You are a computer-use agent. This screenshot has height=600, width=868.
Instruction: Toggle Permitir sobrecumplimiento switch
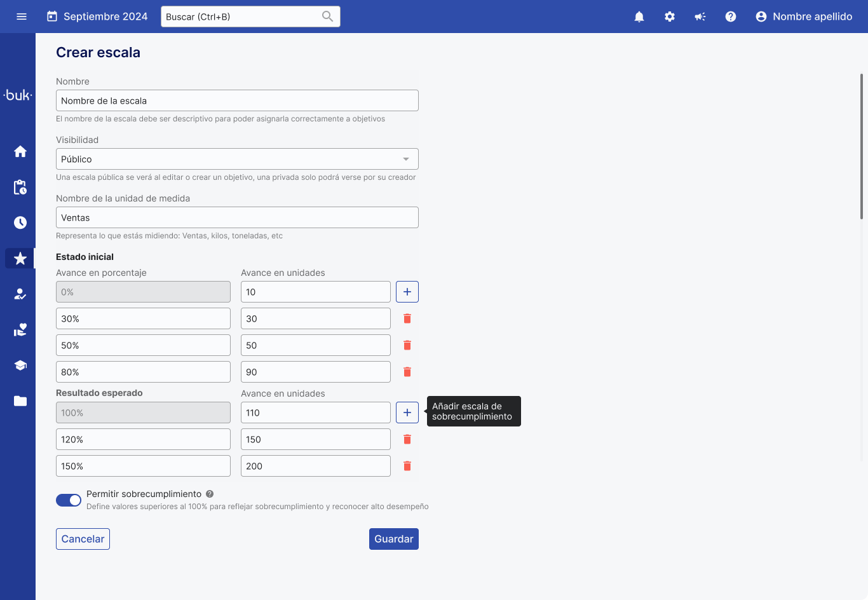tap(69, 500)
